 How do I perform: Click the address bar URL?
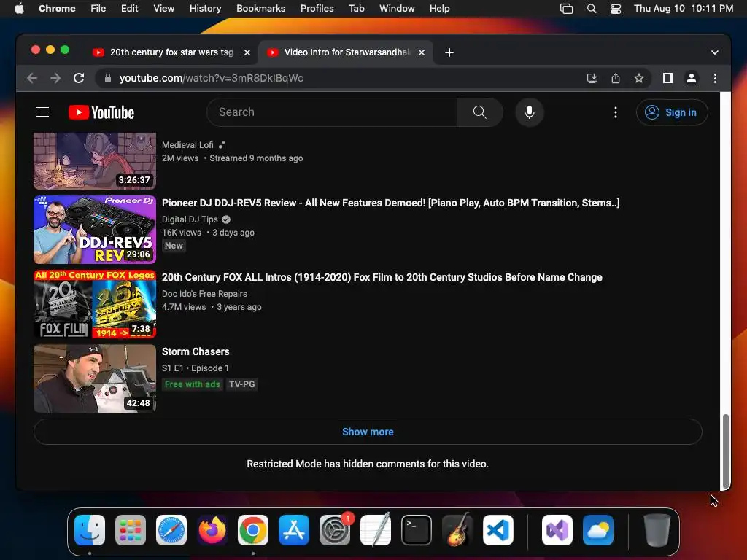coord(211,78)
